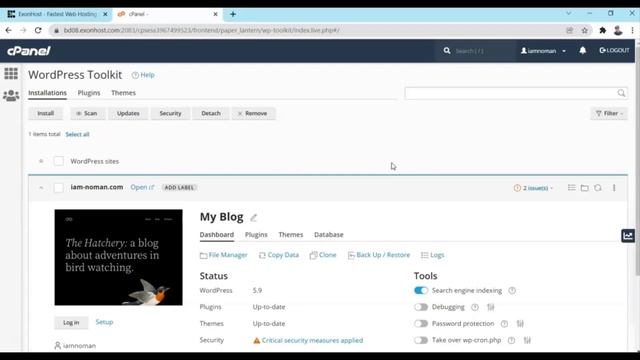The width and height of the screenshot is (640, 360).
Task: Select the site Dashboard tab
Action: click(x=217, y=235)
